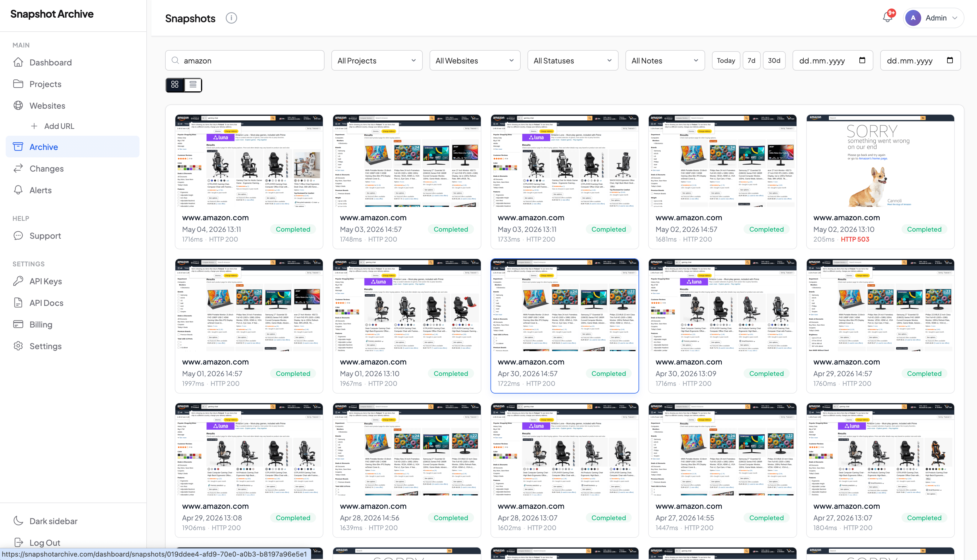Open calendar picker on end date field
The width and height of the screenshot is (977, 560).
(x=950, y=60)
